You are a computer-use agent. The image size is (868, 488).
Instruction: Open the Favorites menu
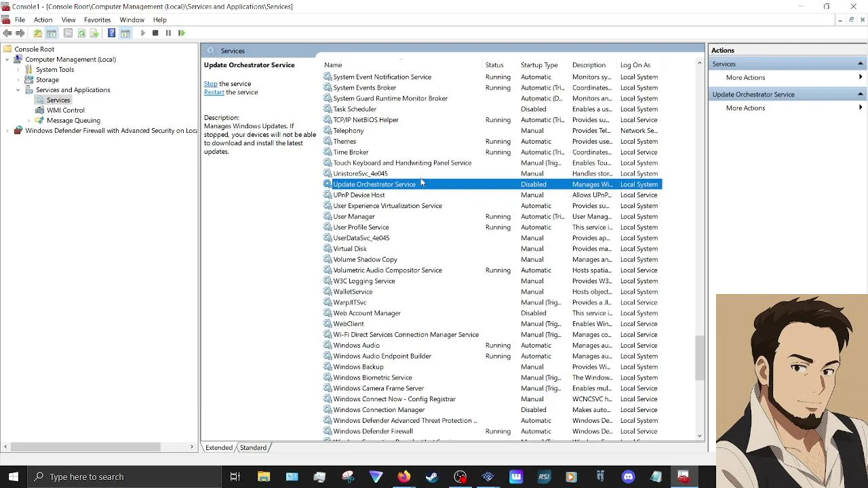[x=97, y=20]
